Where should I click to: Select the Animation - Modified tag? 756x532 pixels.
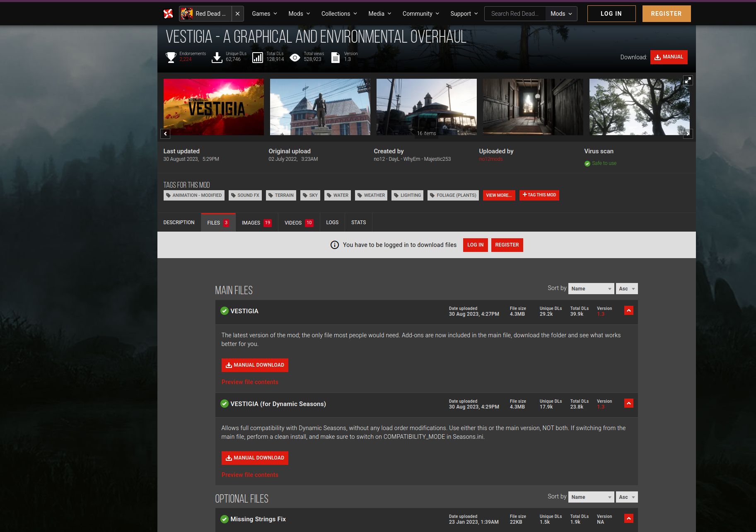[x=194, y=195]
